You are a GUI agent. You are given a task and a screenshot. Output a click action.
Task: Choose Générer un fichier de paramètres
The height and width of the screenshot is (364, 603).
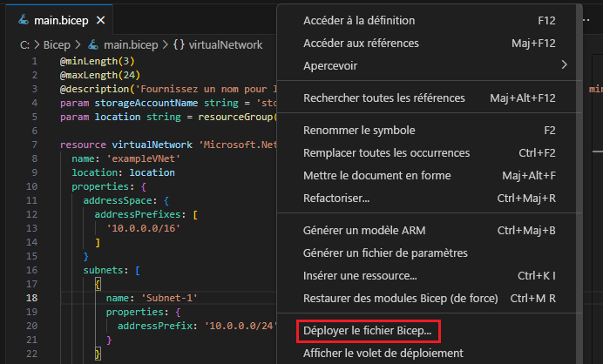click(x=430, y=253)
